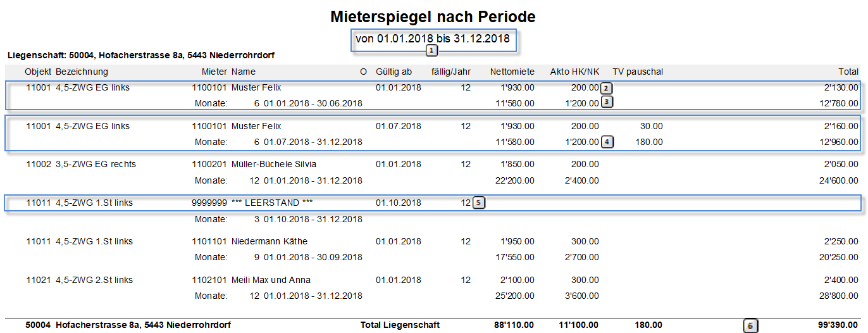Click the total amount '2'130.00'
Viewport: 868px width, 333px height.
pyautogui.click(x=841, y=87)
